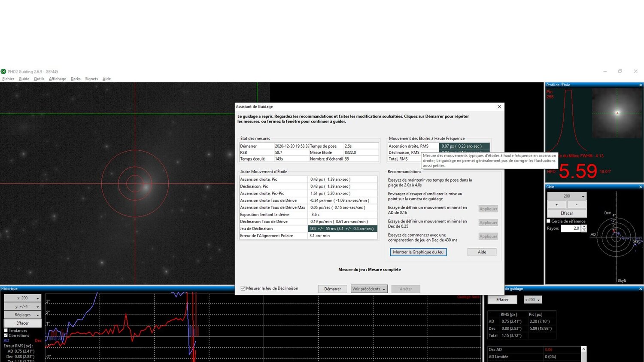The image size is (644, 362).
Task: Uncheck the Corrections checkbox
Action: [6, 335]
